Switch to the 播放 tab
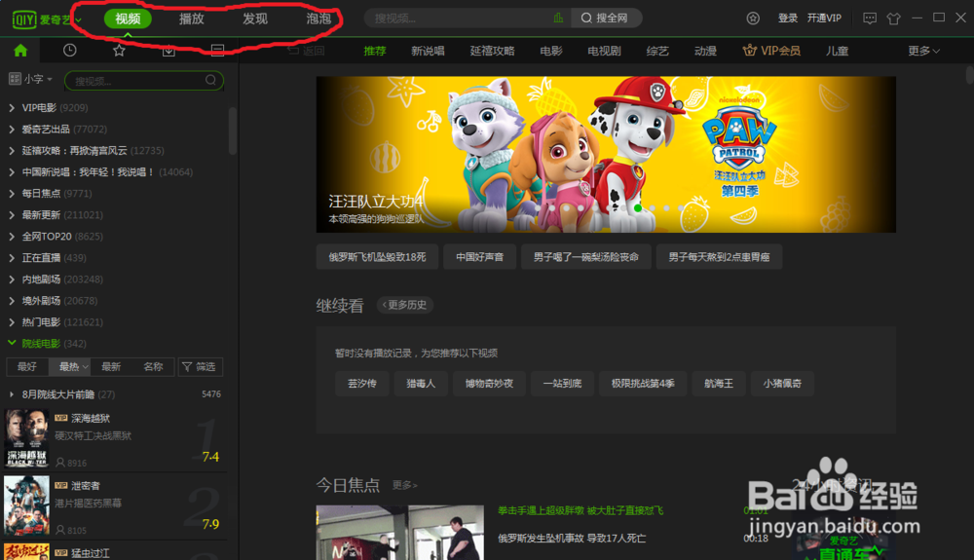 pyautogui.click(x=191, y=19)
